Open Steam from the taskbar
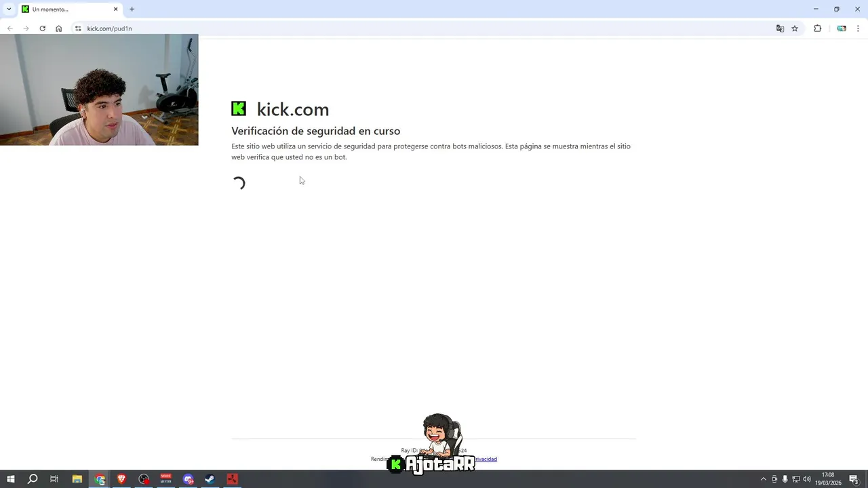This screenshot has height=488, width=868. tap(210, 479)
